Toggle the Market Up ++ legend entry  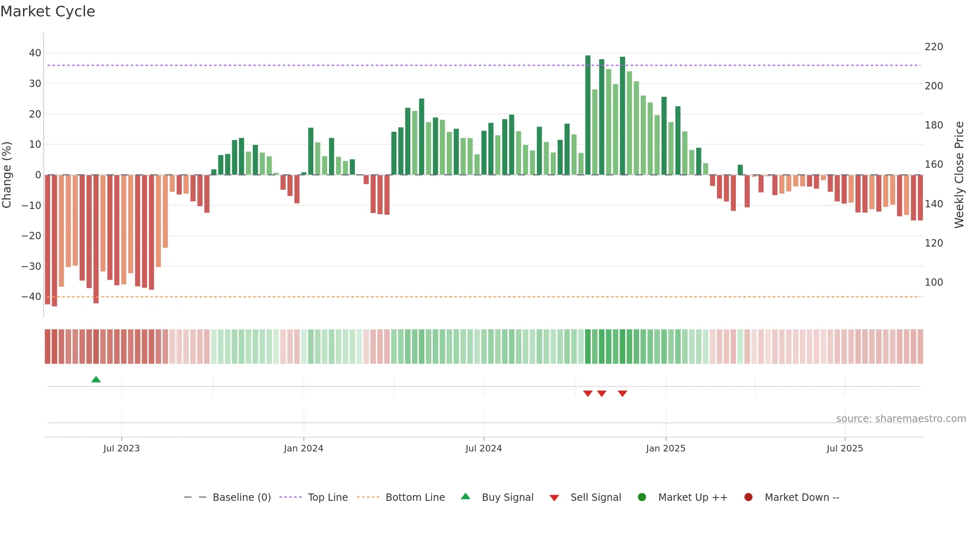(x=682, y=497)
